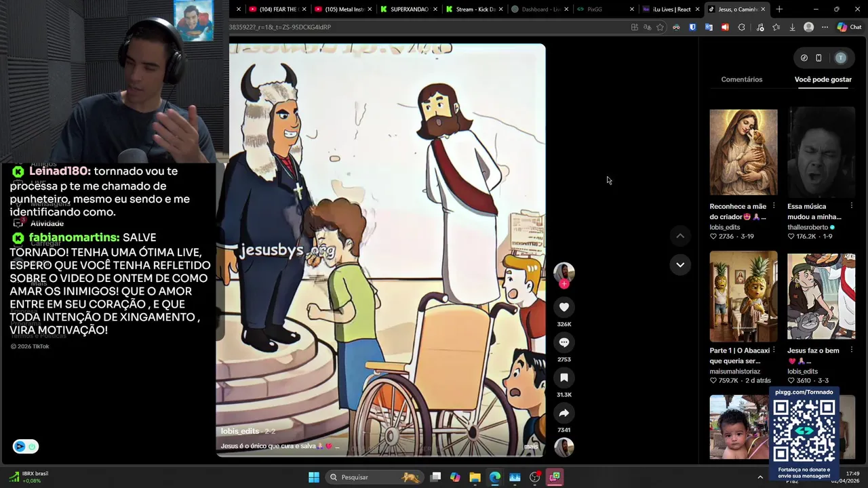Open comments via the 2753 speech bubble icon
Screen dimensions: 868x488
(x=564, y=342)
